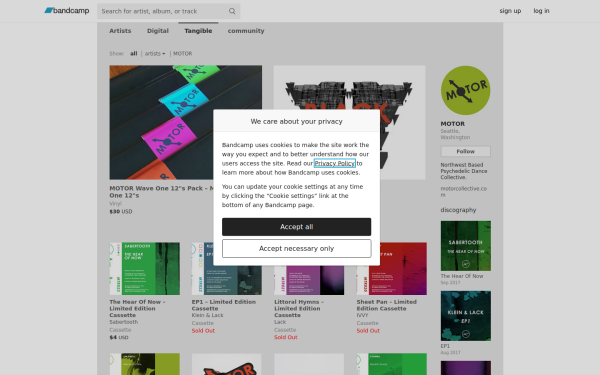
Task: Click the MOTOR green circle logo
Action: [466, 90]
